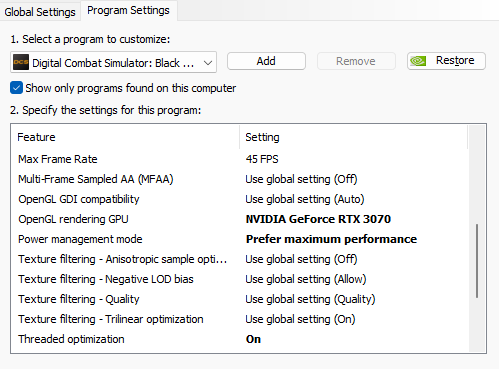499x369 pixels.
Task: Select Texture filtering - Quality feature row
Action: coord(240,299)
